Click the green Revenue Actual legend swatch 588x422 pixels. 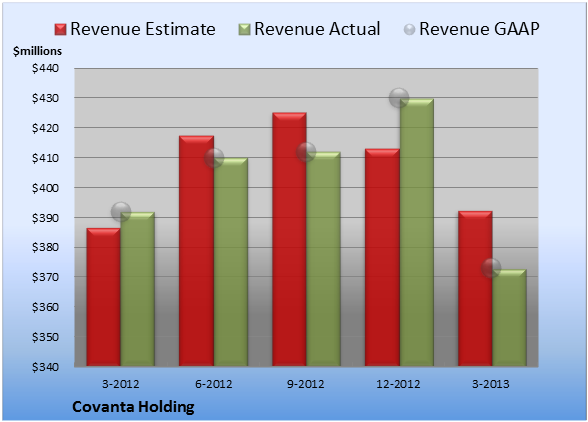244,30
